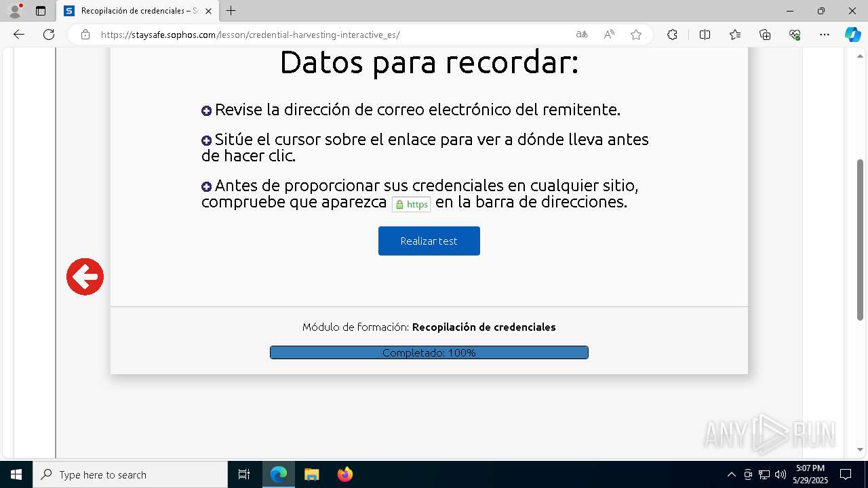Launch Firefox from taskbar

coord(345,474)
